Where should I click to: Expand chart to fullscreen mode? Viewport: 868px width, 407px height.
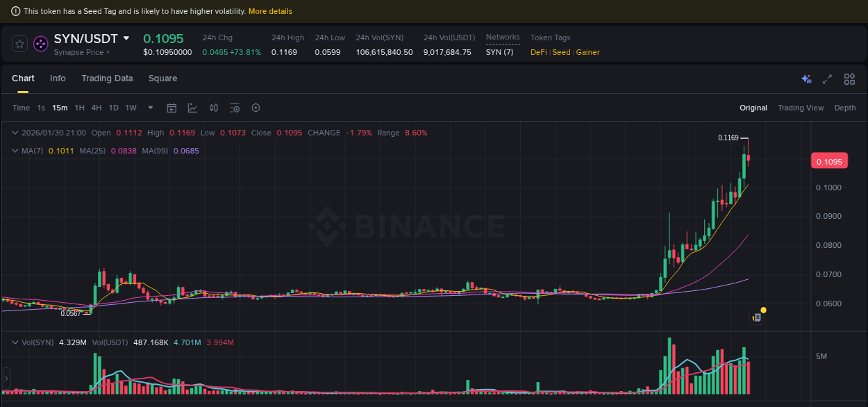[827, 79]
